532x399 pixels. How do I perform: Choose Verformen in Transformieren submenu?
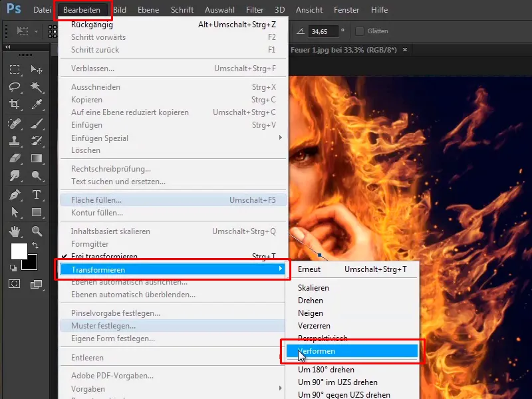click(352, 351)
